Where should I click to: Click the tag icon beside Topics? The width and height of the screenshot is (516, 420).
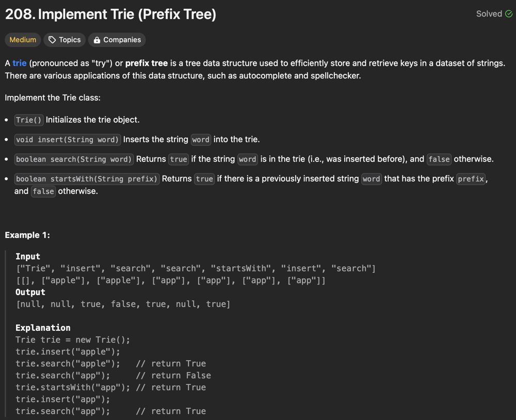tap(52, 40)
